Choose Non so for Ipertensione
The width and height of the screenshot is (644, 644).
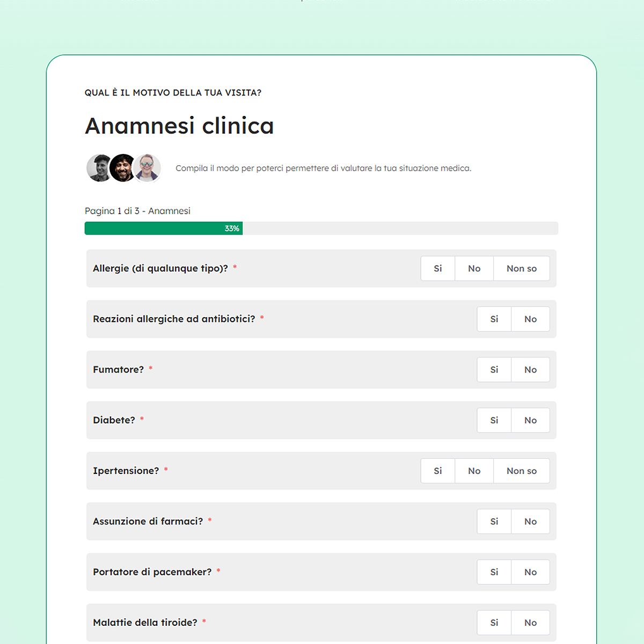[521, 471]
